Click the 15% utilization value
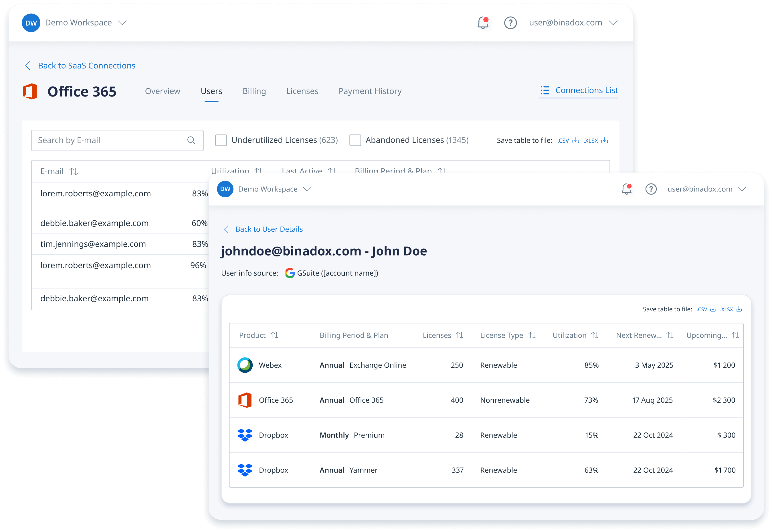Screen dimensions: 772x532 591,435
